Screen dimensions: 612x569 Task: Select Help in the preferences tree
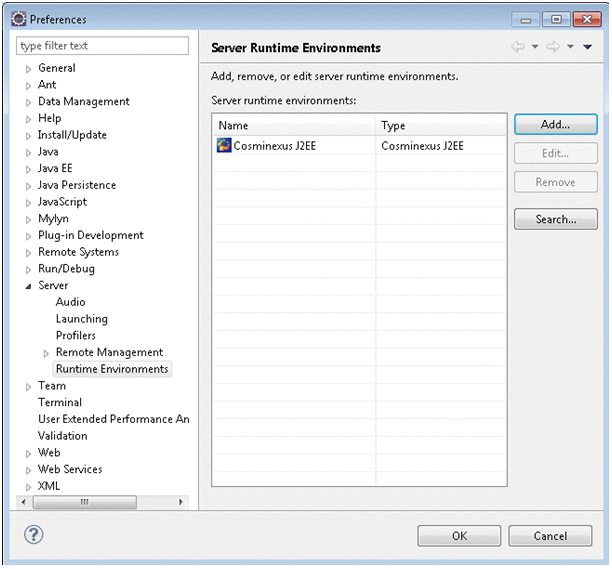[50, 118]
